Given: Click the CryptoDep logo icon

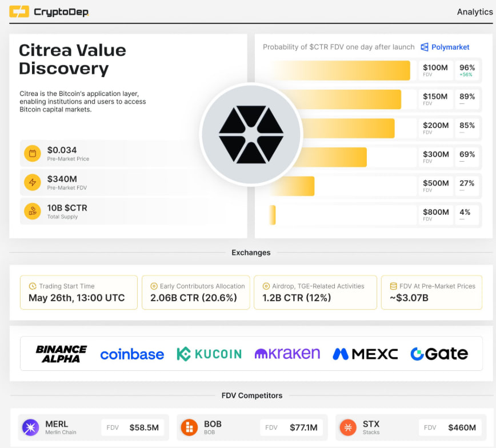Looking at the screenshot, I should pos(19,11).
